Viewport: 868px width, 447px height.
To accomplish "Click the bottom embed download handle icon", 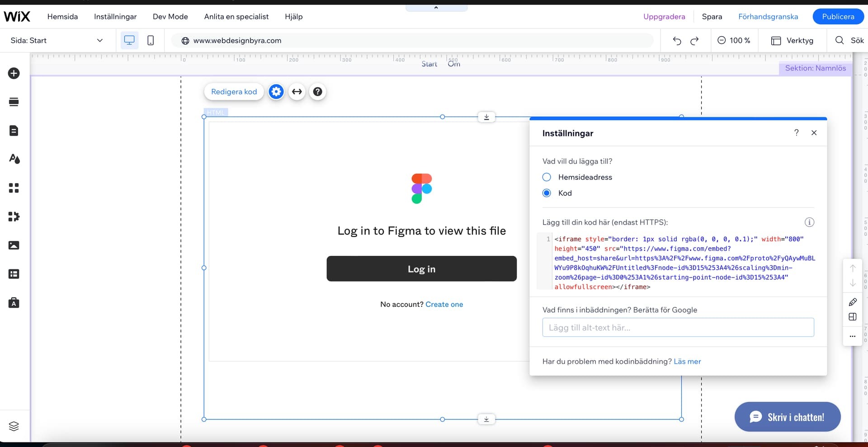I will click(486, 419).
